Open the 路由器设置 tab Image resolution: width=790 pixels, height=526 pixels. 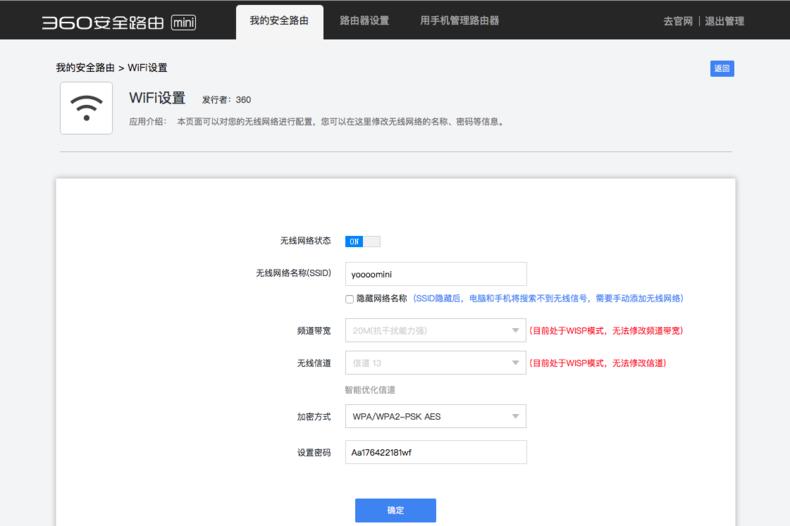364,21
